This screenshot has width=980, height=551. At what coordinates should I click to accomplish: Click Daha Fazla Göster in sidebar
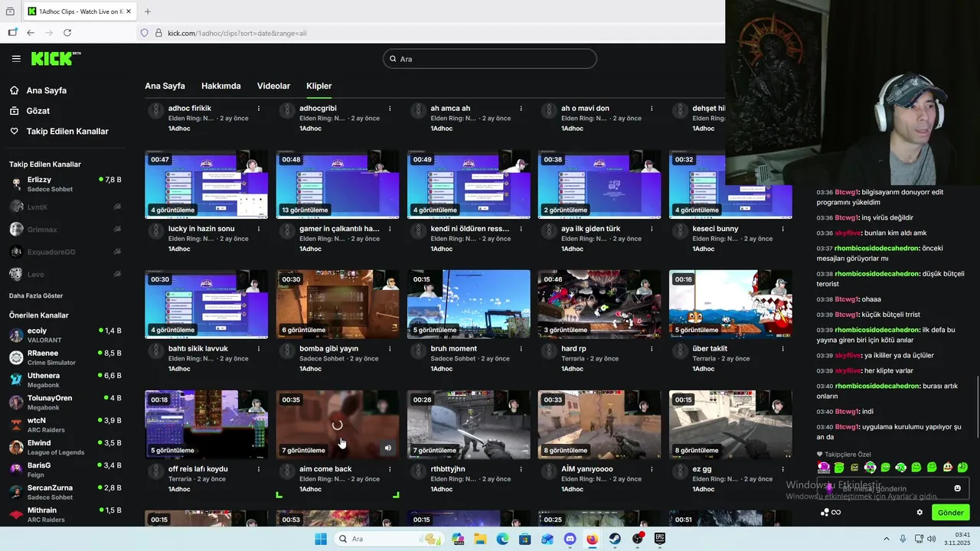(x=36, y=296)
